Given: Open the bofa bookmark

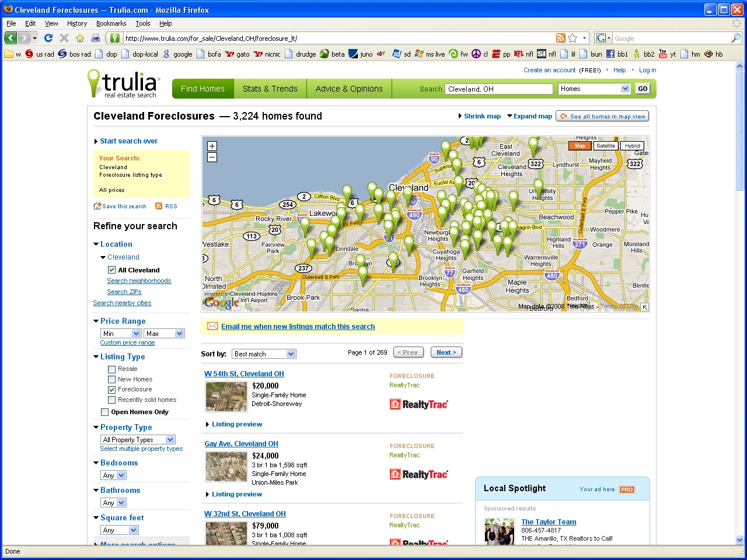Looking at the screenshot, I should tap(209, 54).
